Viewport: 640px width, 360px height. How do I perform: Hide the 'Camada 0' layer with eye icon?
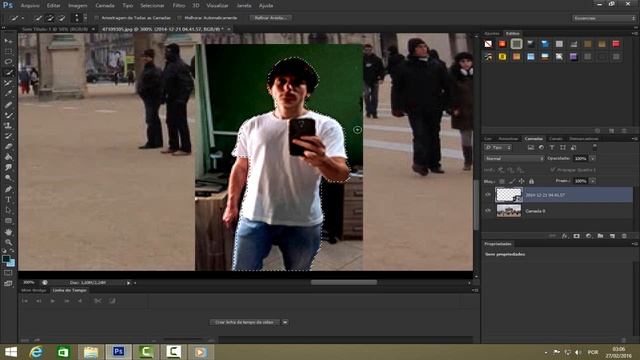click(x=488, y=211)
